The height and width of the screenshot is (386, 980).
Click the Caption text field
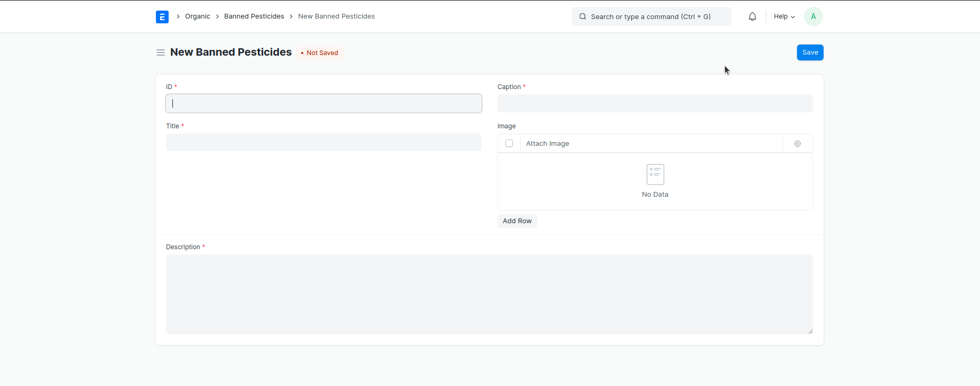coord(654,103)
